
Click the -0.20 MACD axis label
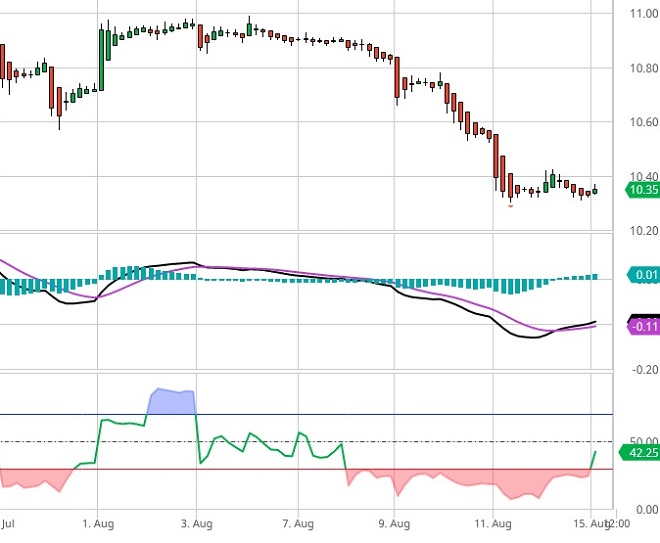tap(645, 370)
